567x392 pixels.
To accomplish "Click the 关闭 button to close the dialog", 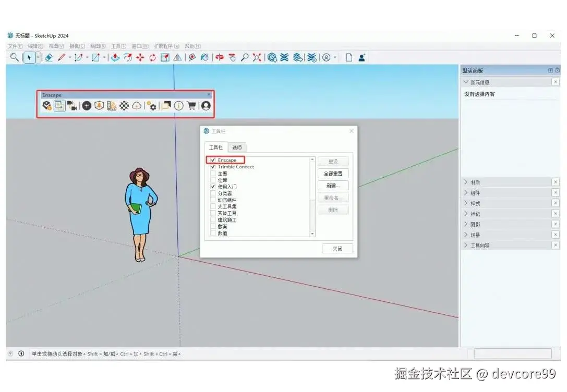I will tap(337, 248).
